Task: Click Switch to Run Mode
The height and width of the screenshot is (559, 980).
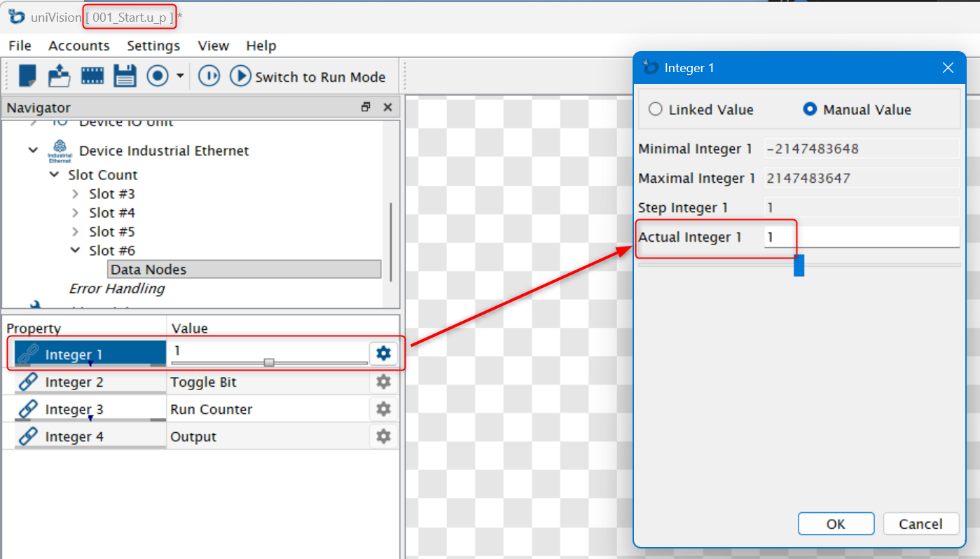Action: pyautogui.click(x=309, y=76)
